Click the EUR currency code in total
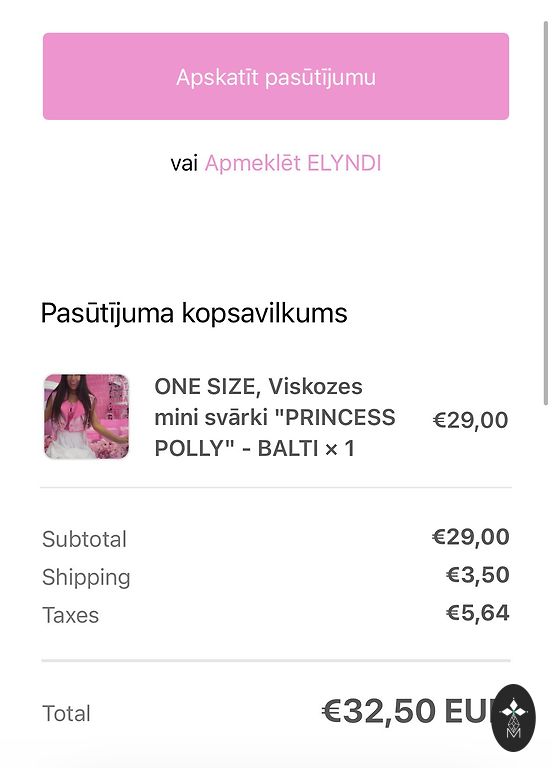 click(x=469, y=711)
